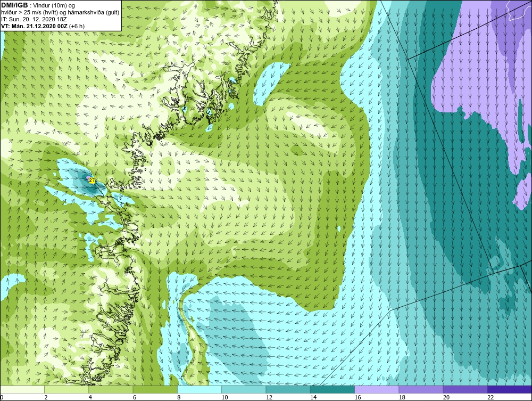Click the 4–6 m/s green legend swatch
Image resolution: width=532 pixels, height=401 pixels.
[111, 389]
